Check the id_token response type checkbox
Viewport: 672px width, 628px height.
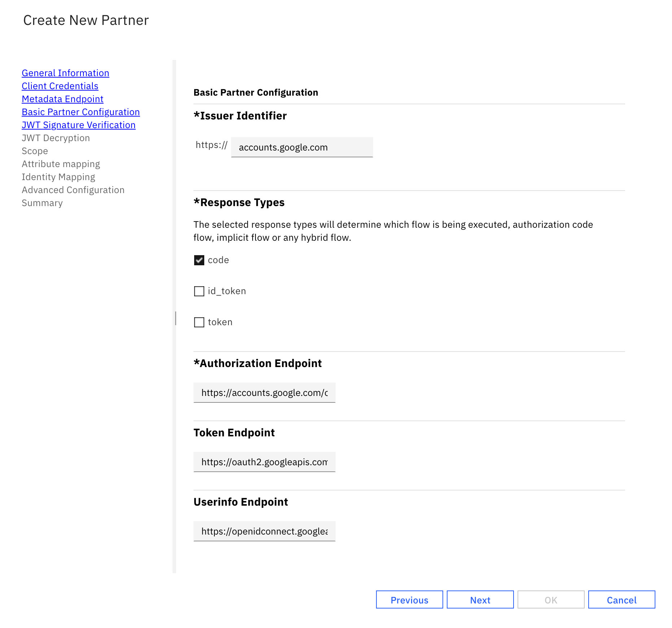199,291
